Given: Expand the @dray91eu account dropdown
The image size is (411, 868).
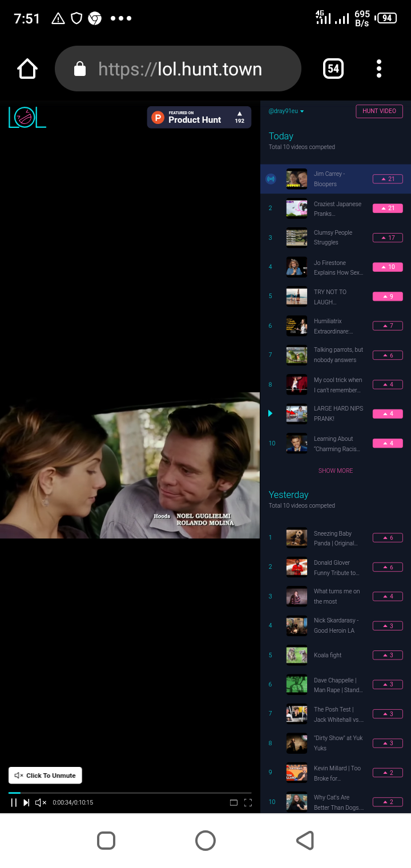Looking at the screenshot, I should [x=286, y=111].
